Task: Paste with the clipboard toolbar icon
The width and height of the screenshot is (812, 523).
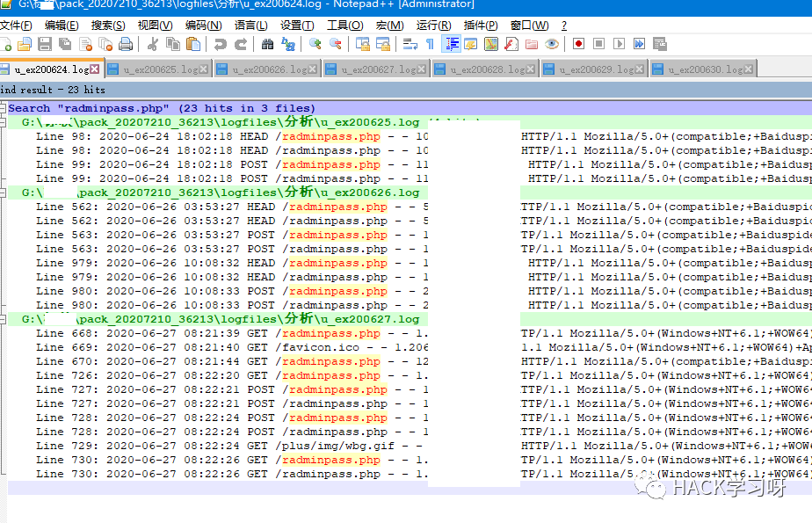Action: click(193, 45)
